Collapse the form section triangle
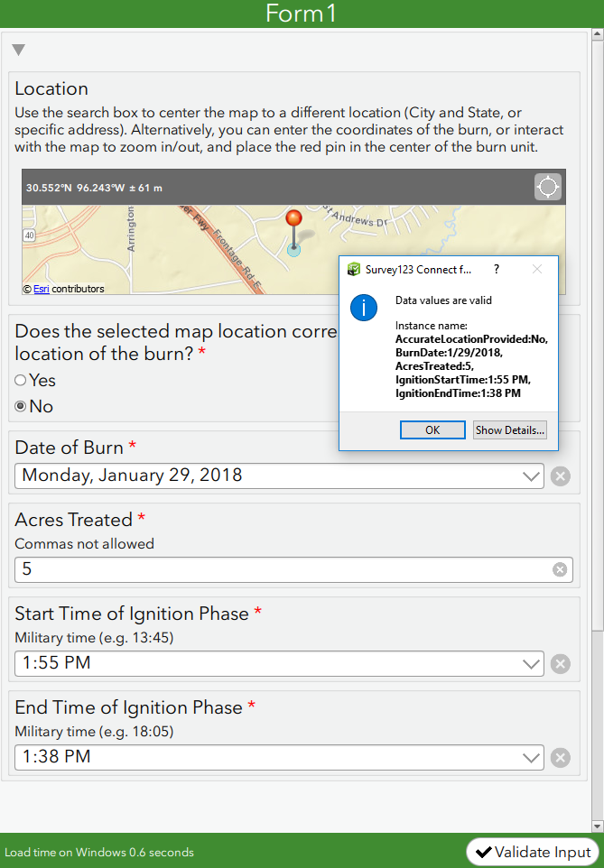 18,50
